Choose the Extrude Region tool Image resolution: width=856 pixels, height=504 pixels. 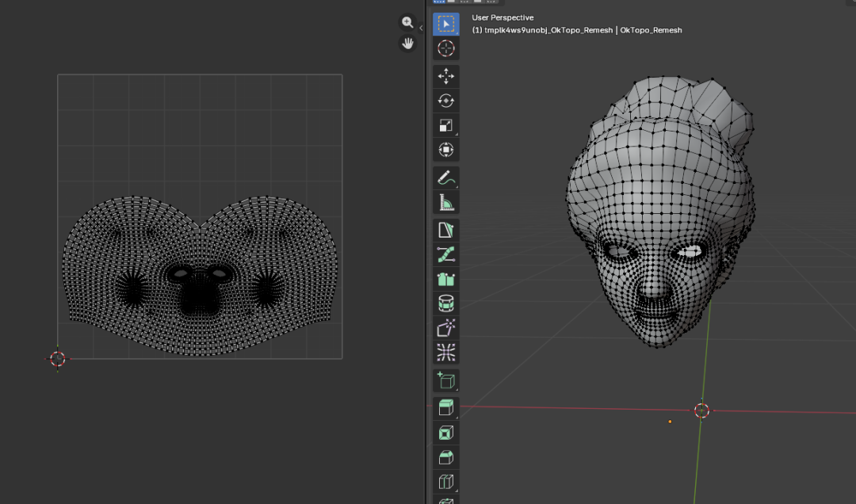445,408
